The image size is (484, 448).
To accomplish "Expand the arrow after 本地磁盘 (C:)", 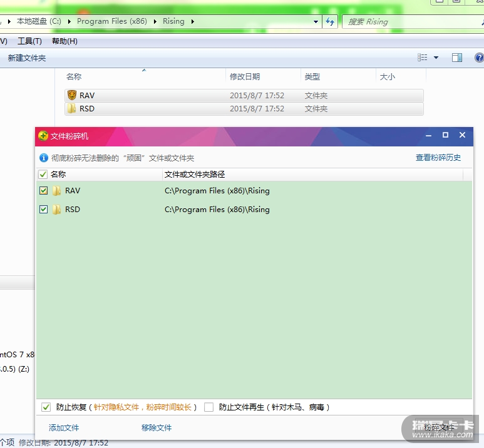I will (x=69, y=22).
